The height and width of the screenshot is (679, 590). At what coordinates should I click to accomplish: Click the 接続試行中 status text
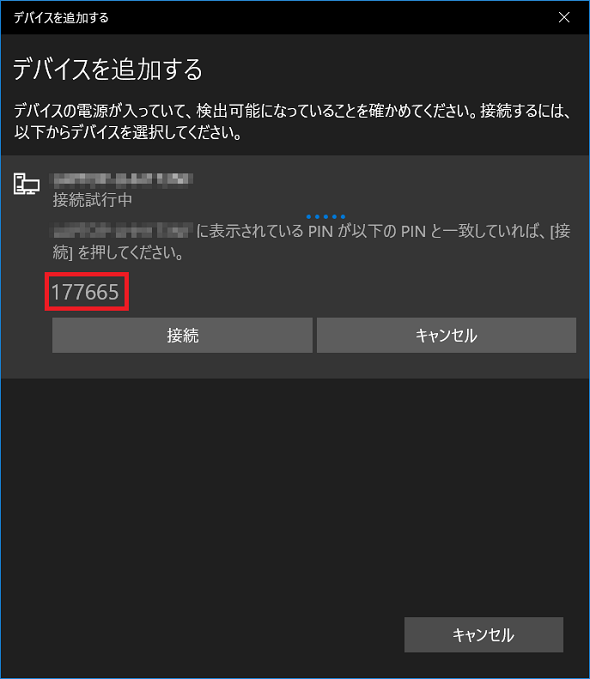(92, 200)
